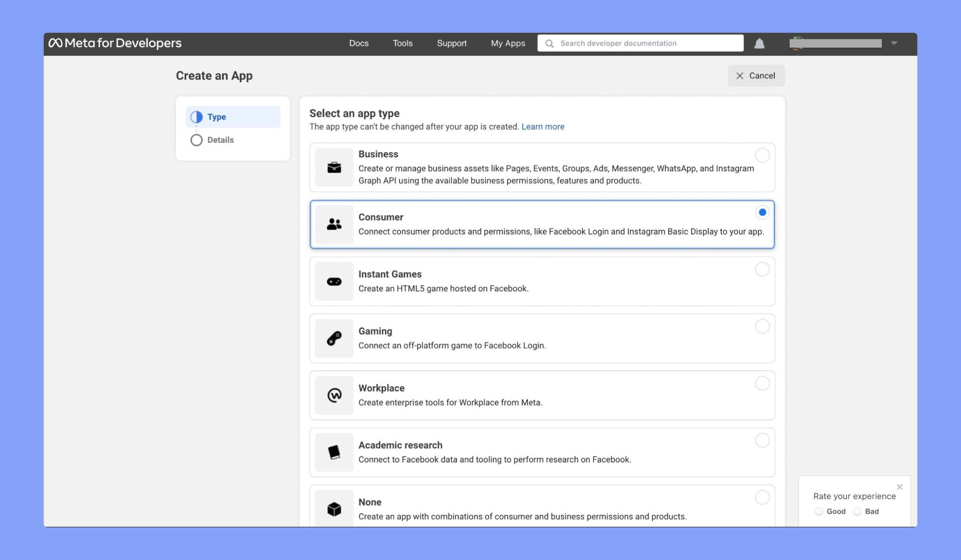Select the Consumer radio button
Viewport: 961px width, 560px height.
(762, 212)
